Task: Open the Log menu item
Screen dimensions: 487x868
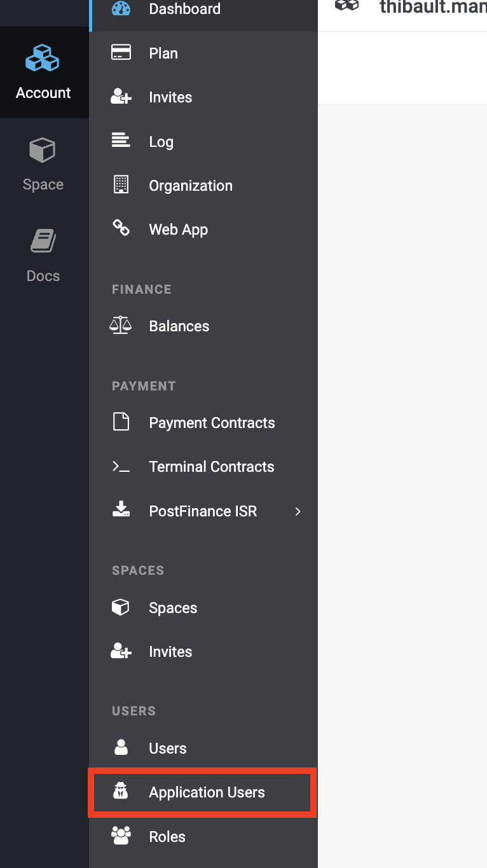Action: click(x=161, y=142)
